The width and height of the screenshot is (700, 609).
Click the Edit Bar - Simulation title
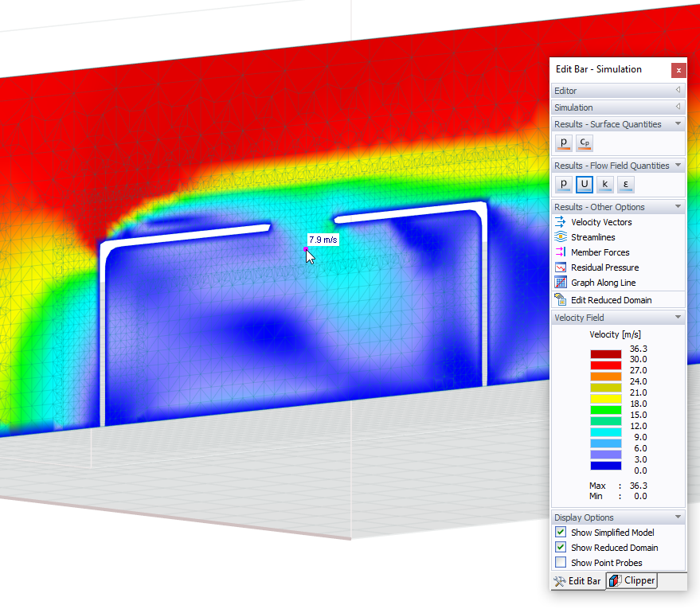pos(599,69)
